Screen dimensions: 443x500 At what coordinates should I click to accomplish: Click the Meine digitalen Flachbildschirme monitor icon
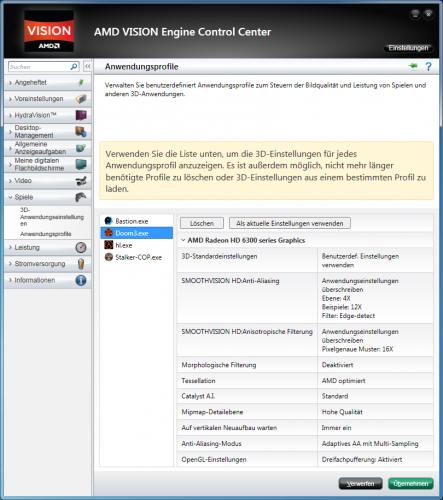(81, 164)
